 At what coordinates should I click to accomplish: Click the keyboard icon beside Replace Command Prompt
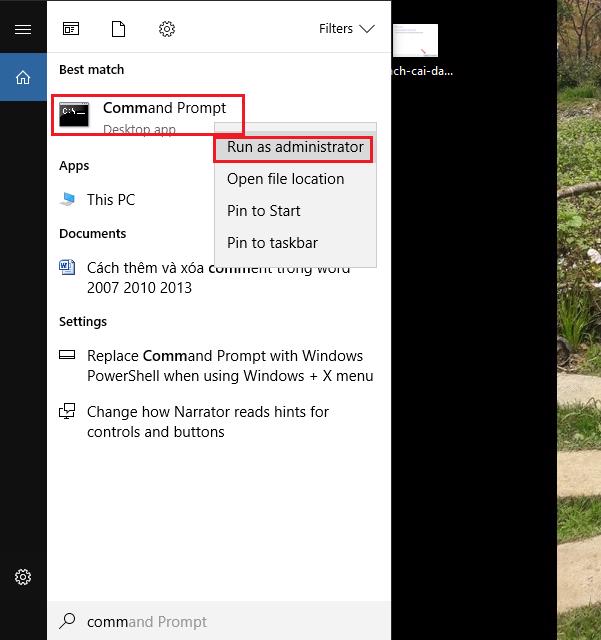[x=67, y=355]
